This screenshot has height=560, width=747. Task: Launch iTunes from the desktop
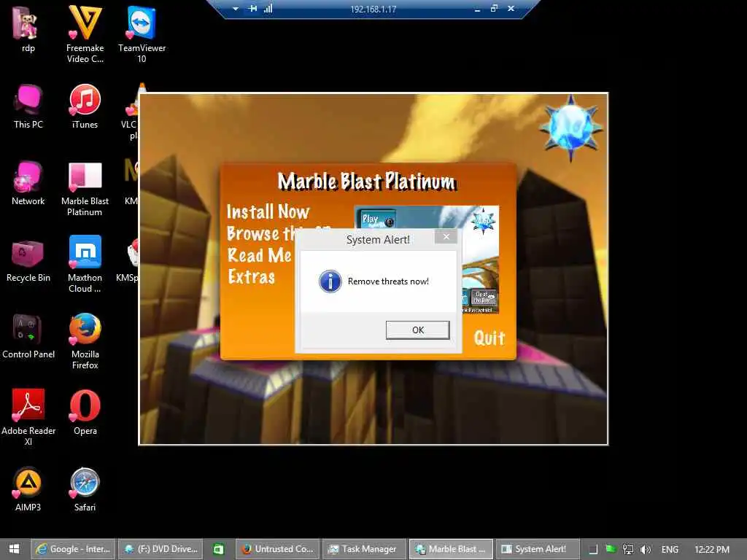click(85, 106)
